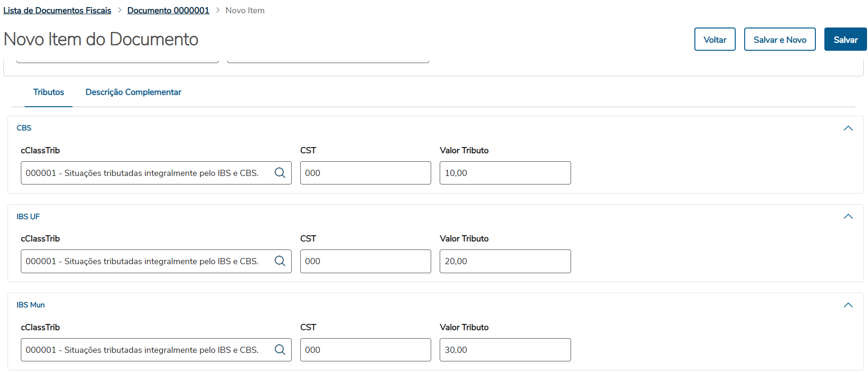Click the Salvar e Novo button
The image size is (868, 378).
click(779, 39)
